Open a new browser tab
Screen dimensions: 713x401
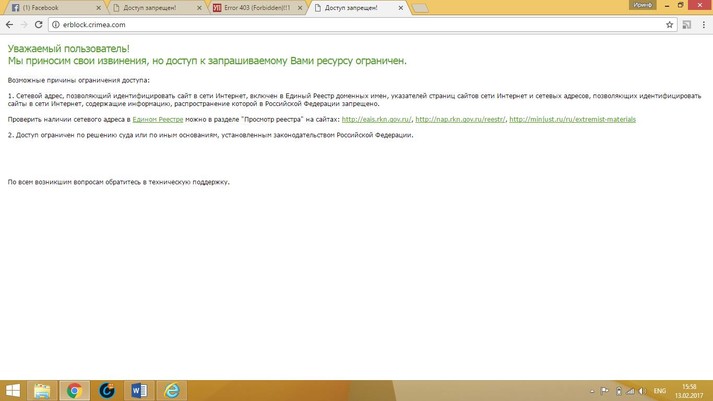421,8
